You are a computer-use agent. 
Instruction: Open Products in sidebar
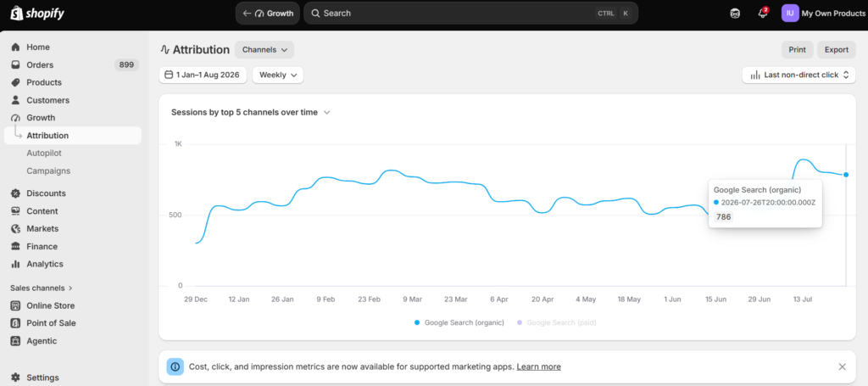(73, 82)
